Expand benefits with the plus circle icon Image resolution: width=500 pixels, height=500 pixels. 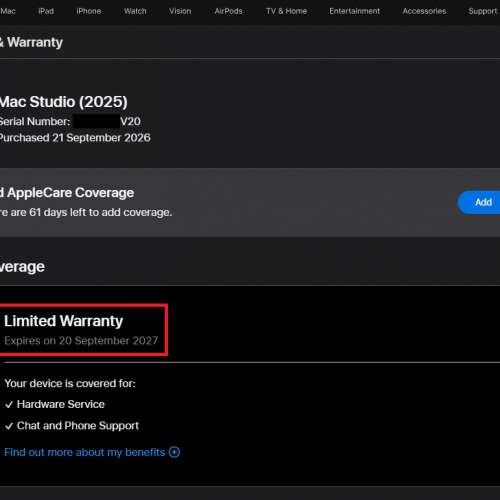(x=174, y=452)
